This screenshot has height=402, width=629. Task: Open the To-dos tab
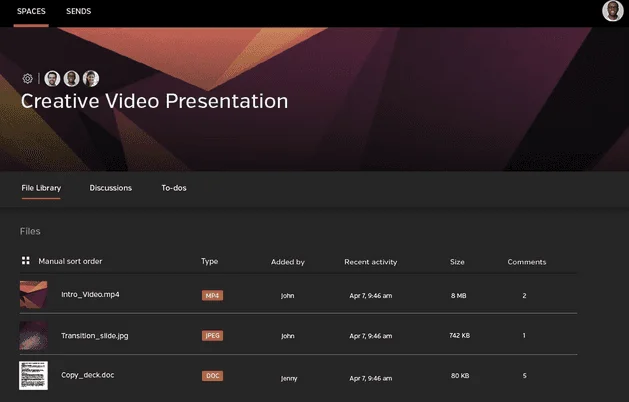point(174,188)
